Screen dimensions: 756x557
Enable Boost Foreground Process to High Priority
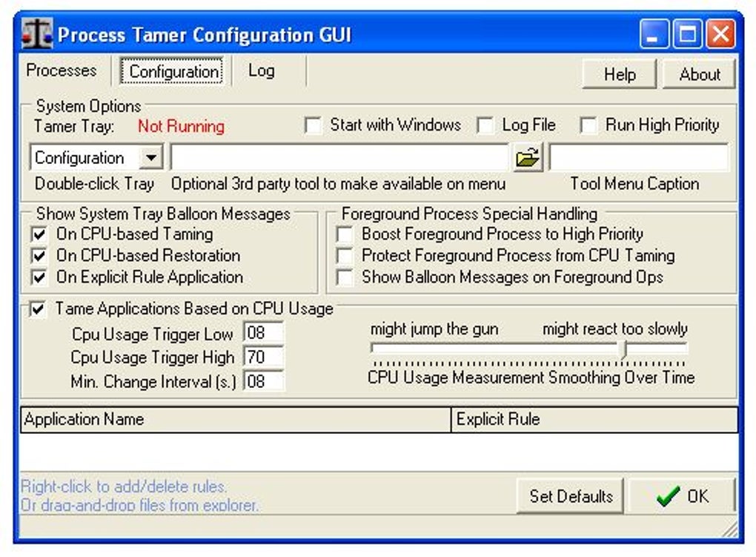click(345, 235)
